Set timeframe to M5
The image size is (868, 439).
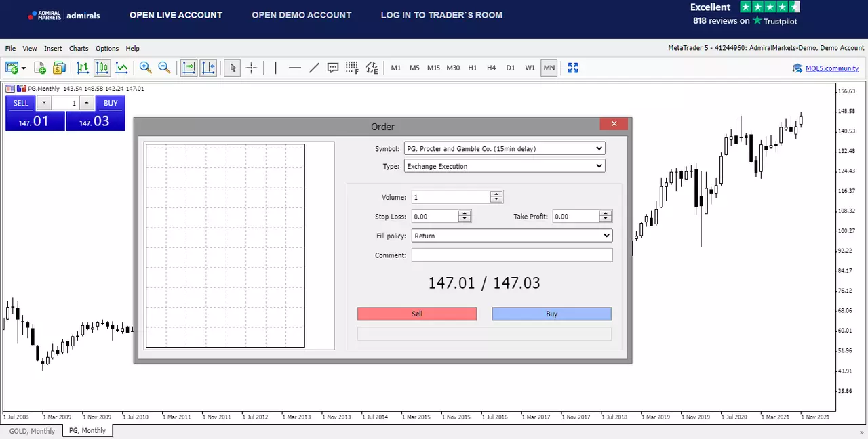(x=414, y=68)
